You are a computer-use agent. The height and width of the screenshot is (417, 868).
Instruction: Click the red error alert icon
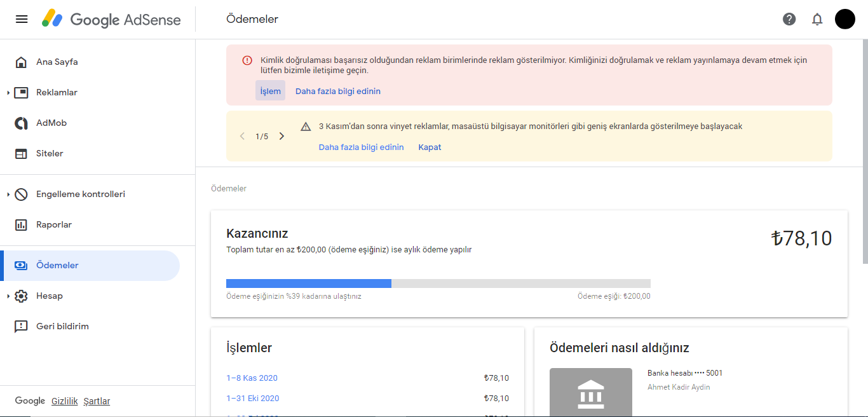[247, 60]
